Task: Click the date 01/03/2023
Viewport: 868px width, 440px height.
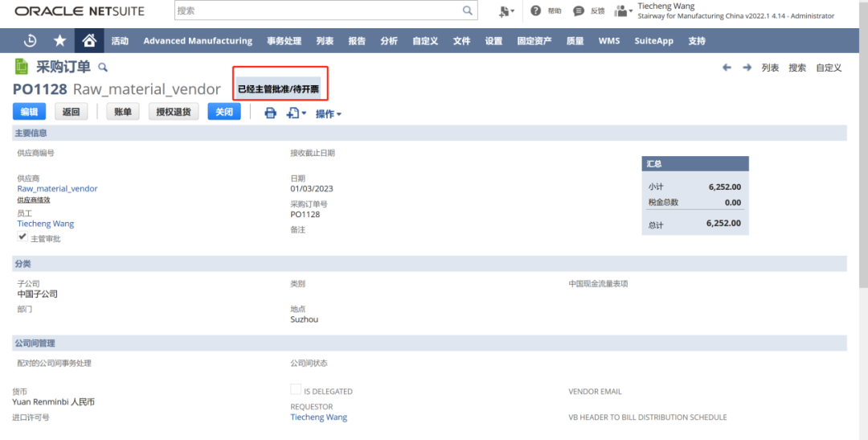Action: pos(312,188)
